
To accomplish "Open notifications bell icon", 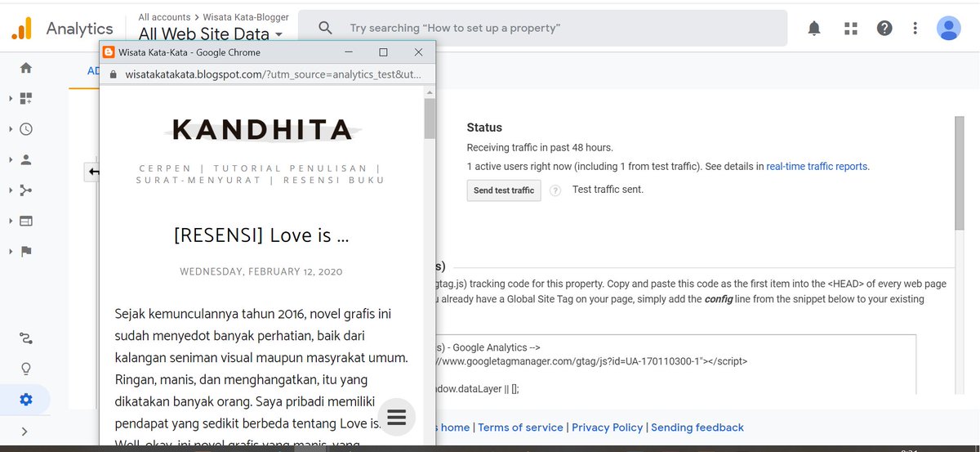I will tap(814, 29).
